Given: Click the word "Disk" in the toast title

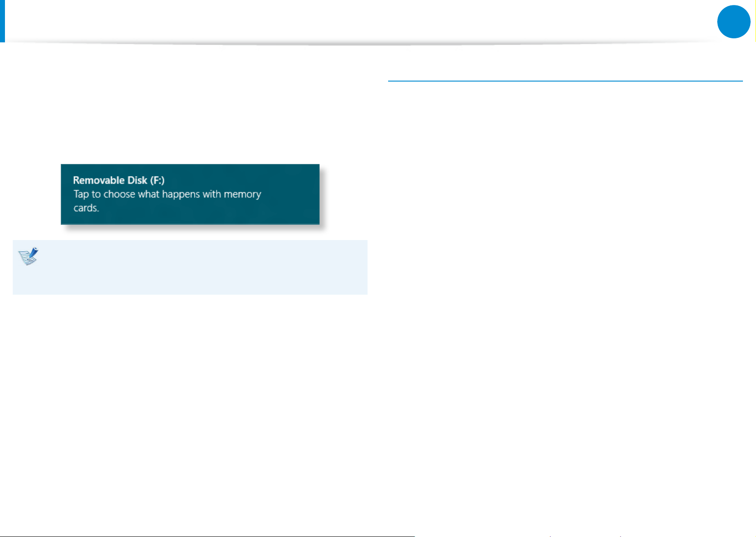Looking at the screenshot, I should coord(137,180).
